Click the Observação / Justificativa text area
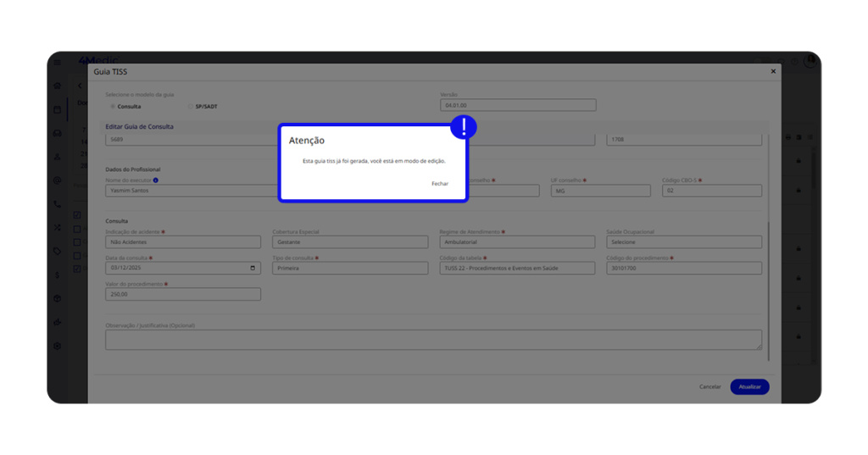 tap(433, 340)
